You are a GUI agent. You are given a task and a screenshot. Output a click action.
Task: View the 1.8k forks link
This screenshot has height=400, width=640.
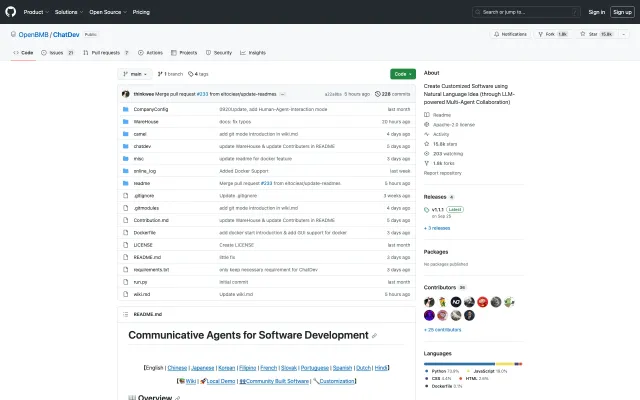click(439, 163)
